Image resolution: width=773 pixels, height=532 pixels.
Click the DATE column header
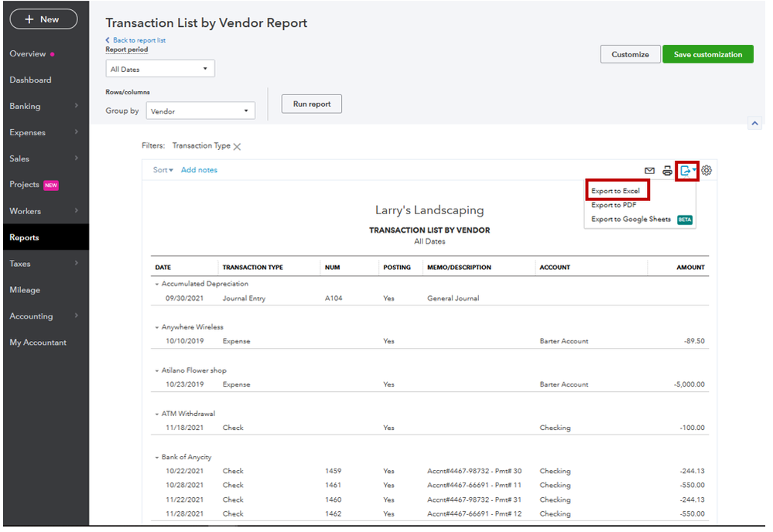pos(163,268)
